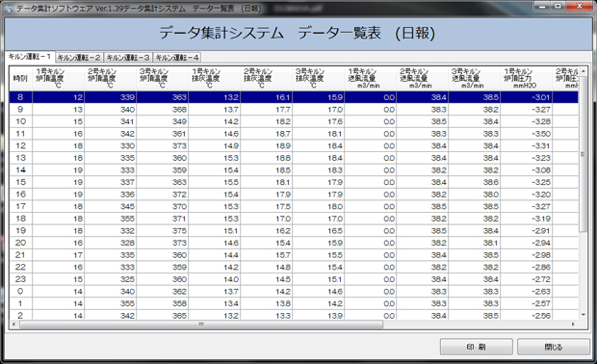Click the 印刷 print button

(477, 347)
